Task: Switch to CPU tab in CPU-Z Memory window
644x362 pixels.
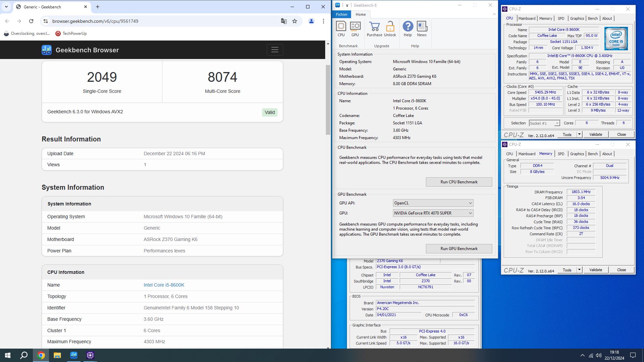Action: (x=509, y=154)
